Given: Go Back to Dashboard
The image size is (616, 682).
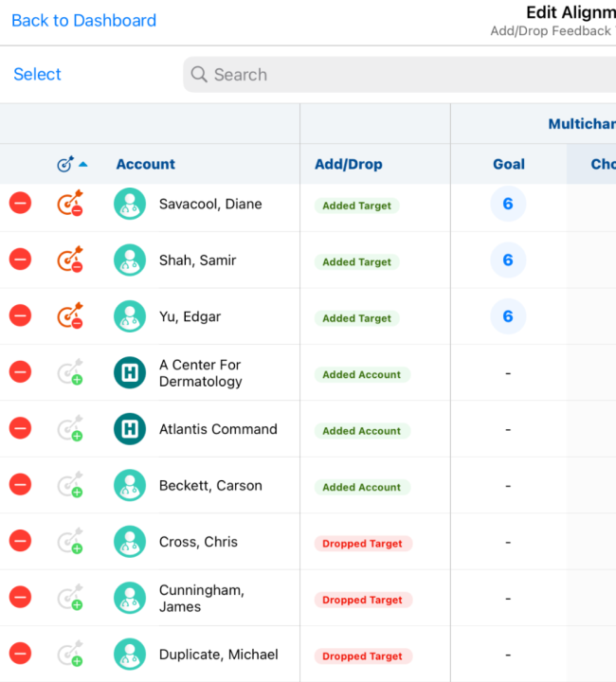Looking at the screenshot, I should [83, 20].
